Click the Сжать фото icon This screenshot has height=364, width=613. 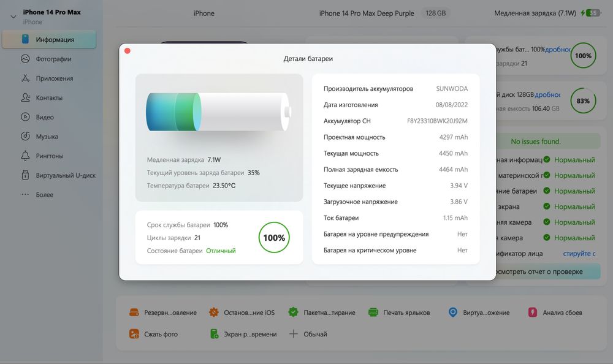[134, 334]
